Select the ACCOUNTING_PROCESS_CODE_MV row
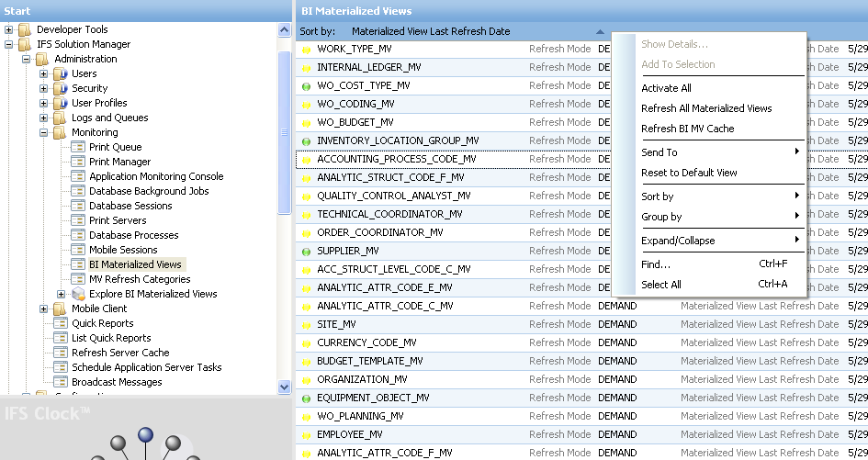This screenshot has width=868, height=460. [x=454, y=160]
